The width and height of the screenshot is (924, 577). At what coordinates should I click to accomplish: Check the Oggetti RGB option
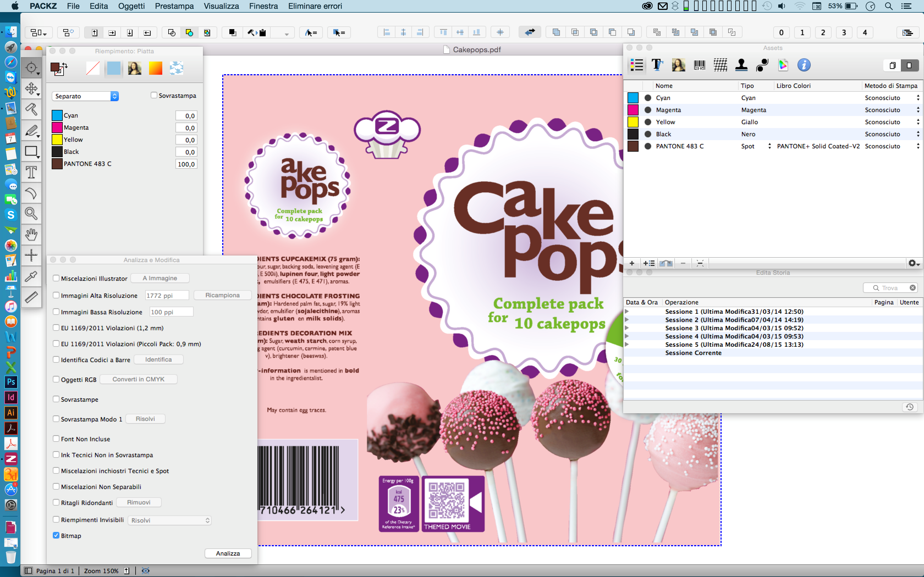point(56,379)
